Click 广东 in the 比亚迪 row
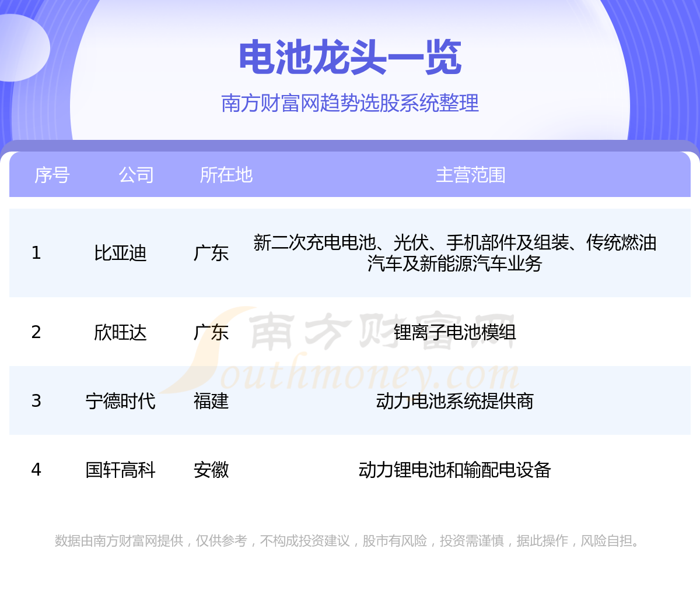700x612 pixels. tap(211, 253)
